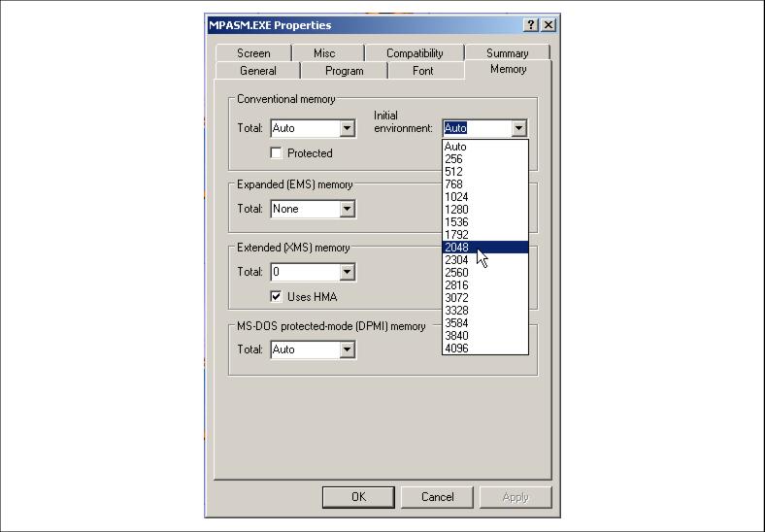
Task: Select the Memory tab
Action: 508,69
